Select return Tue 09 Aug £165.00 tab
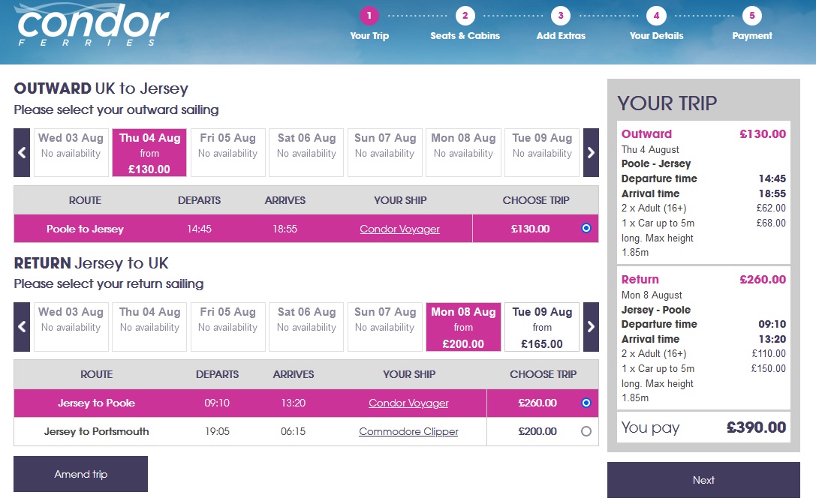 [x=542, y=327]
